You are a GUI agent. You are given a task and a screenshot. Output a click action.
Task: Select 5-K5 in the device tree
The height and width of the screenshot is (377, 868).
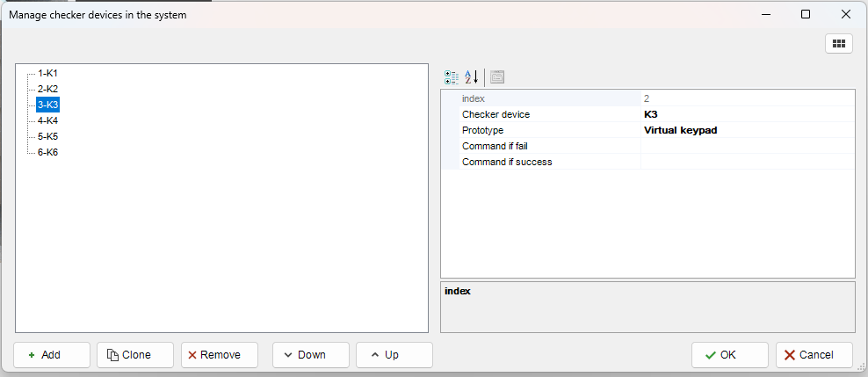click(x=47, y=136)
